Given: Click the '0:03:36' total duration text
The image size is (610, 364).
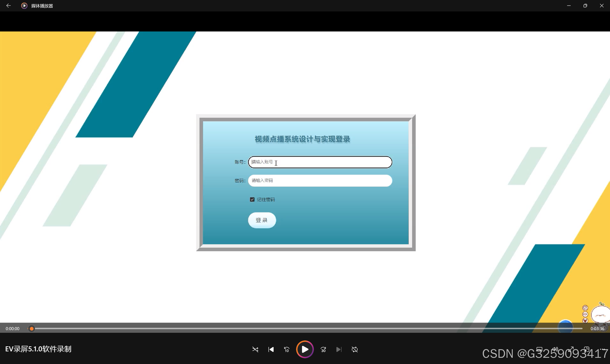Looking at the screenshot, I should pos(598,328).
